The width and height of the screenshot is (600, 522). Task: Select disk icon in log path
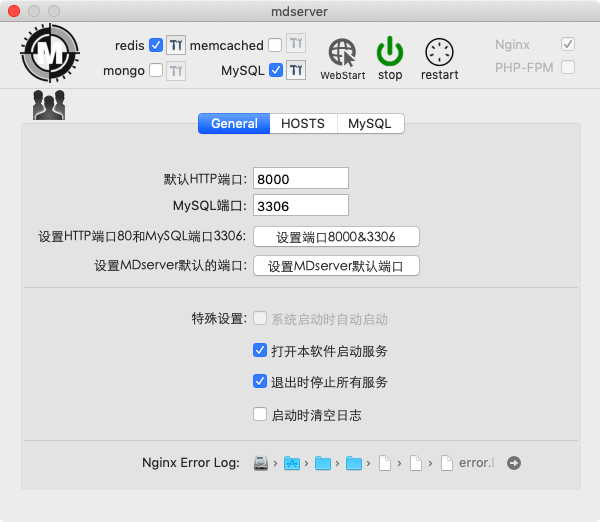[x=261, y=463]
